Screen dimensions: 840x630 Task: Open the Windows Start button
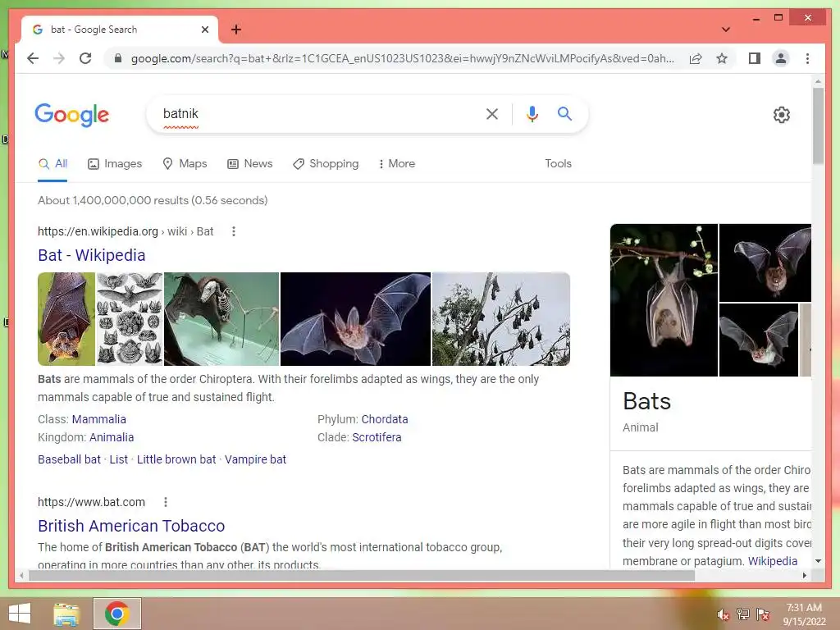20,614
